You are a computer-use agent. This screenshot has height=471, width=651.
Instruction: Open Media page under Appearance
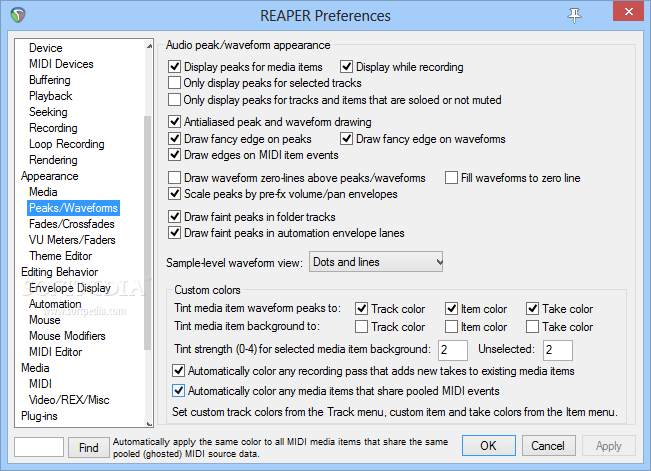pyautogui.click(x=43, y=192)
